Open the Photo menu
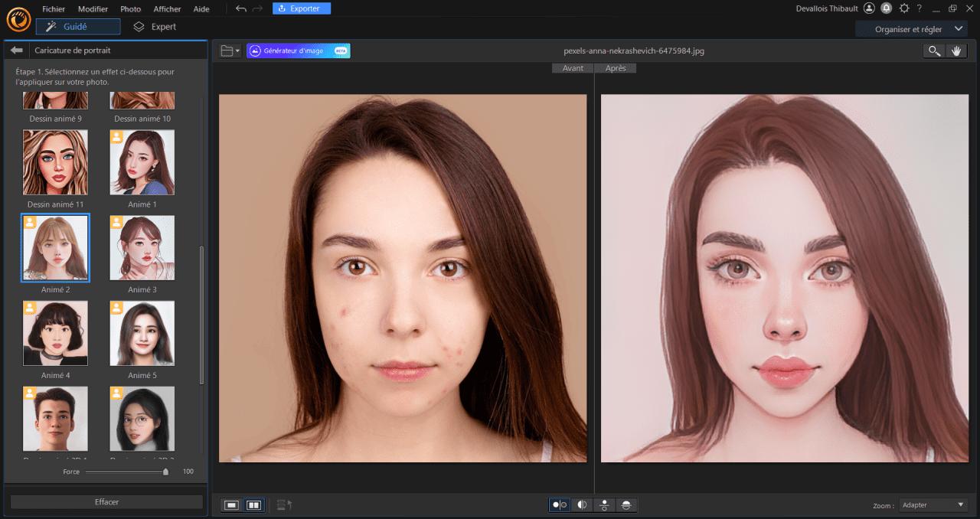This screenshot has height=519, width=980. [130, 8]
